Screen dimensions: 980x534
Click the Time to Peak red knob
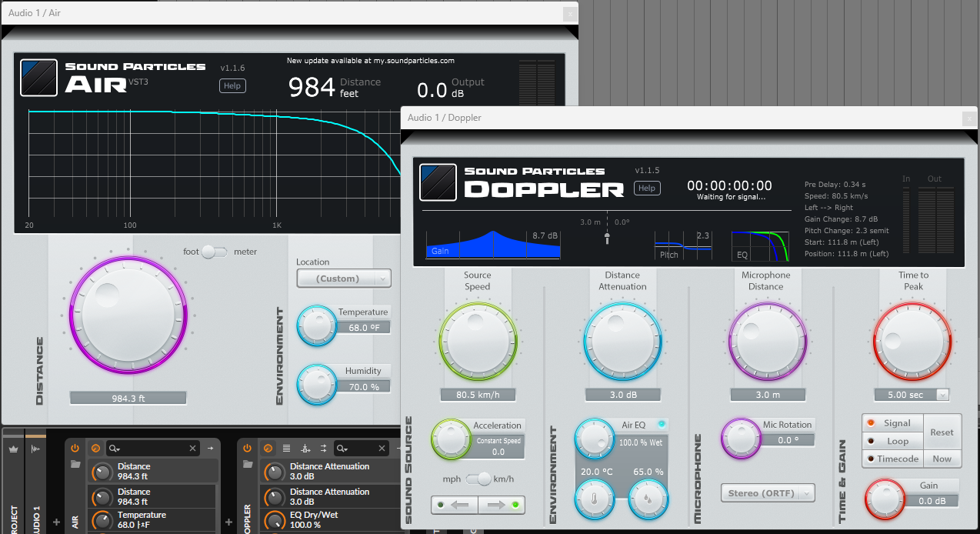pos(912,340)
